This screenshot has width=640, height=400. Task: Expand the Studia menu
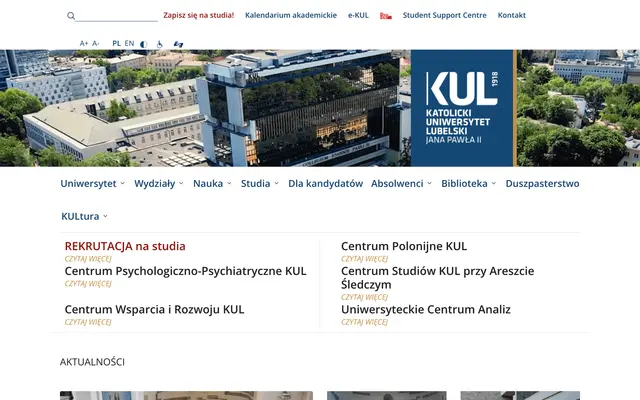(260, 184)
